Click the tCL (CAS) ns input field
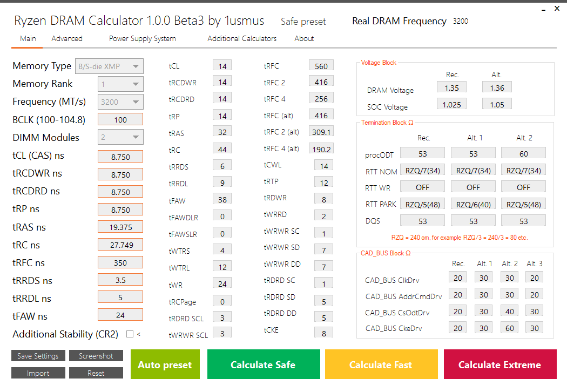 [x=120, y=157]
